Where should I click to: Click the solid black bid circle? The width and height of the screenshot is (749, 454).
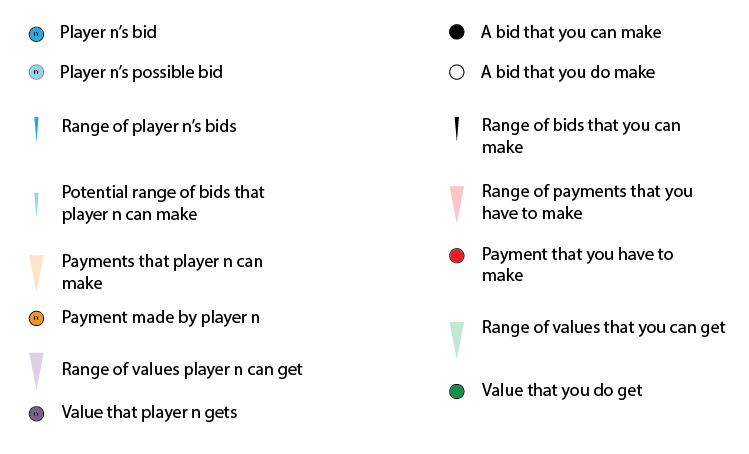pos(457,32)
